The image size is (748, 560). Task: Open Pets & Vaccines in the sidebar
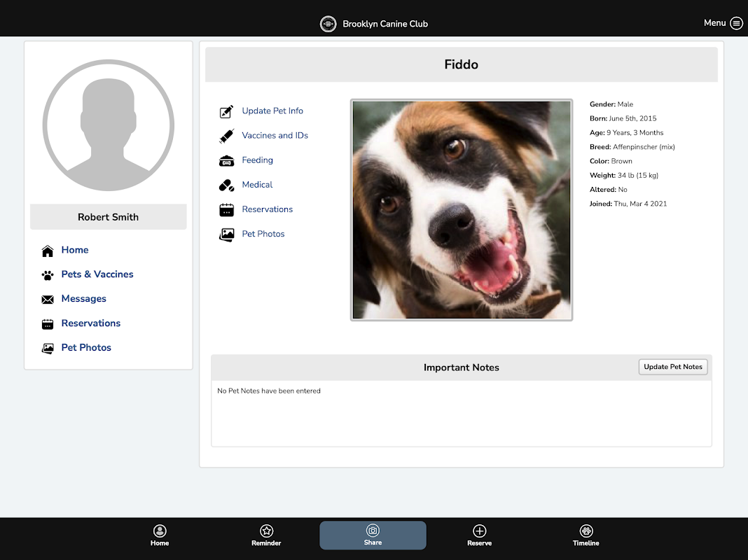point(97,274)
